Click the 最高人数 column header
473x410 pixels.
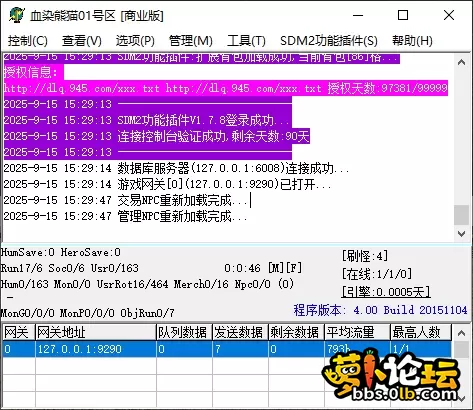point(421,333)
